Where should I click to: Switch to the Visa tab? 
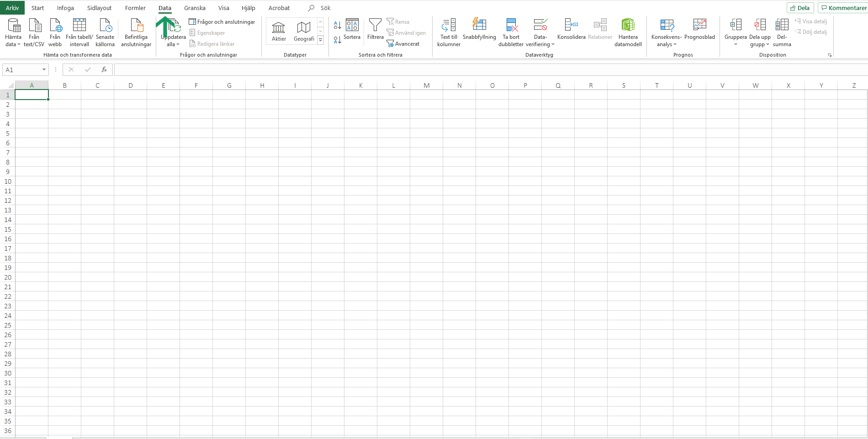pos(223,8)
